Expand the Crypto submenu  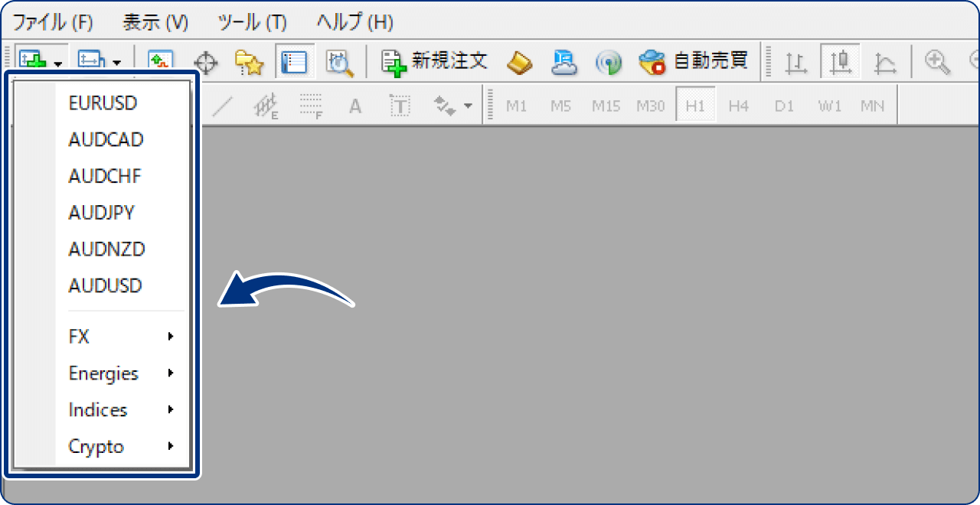122,447
